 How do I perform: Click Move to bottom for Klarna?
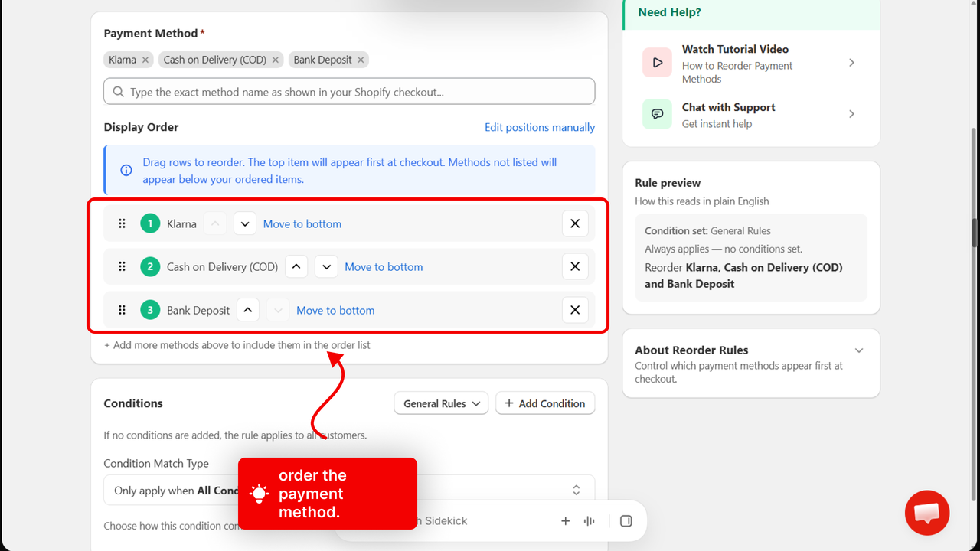click(302, 223)
